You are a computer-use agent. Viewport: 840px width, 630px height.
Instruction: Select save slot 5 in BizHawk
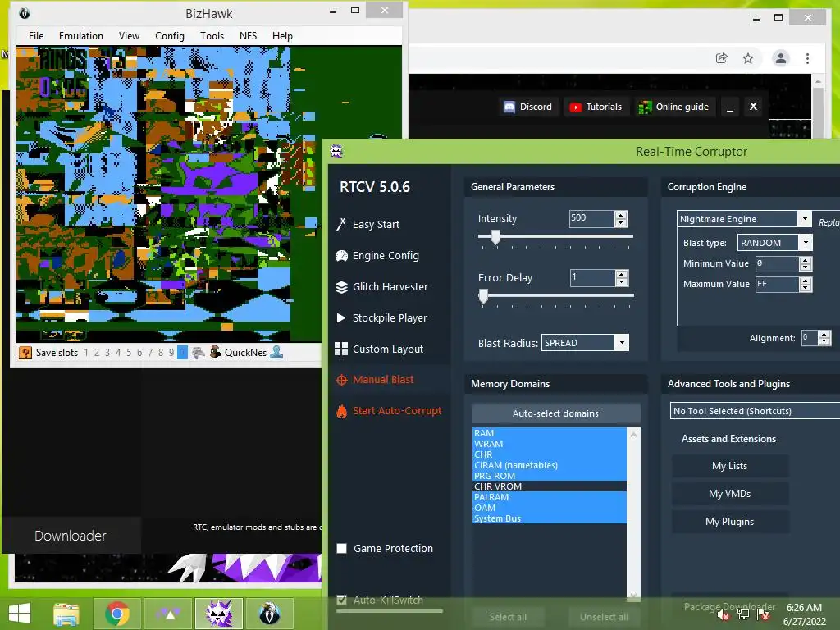coord(129,353)
